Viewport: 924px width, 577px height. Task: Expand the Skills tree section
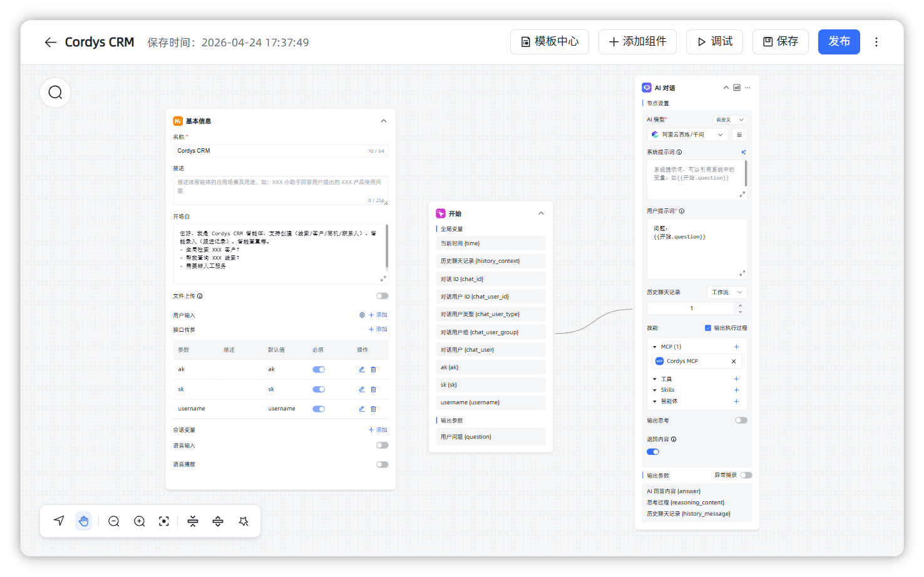pyautogui.click(x=655, y=390)
